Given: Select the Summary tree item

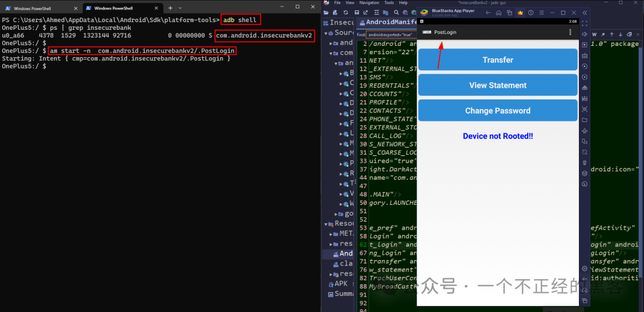Looking at the screenshot, I should tap(341, 294).
